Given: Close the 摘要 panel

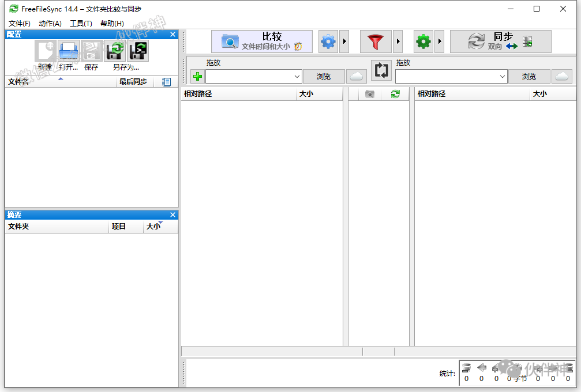Looking at the screenshot, I should click(x=173, y=214).
